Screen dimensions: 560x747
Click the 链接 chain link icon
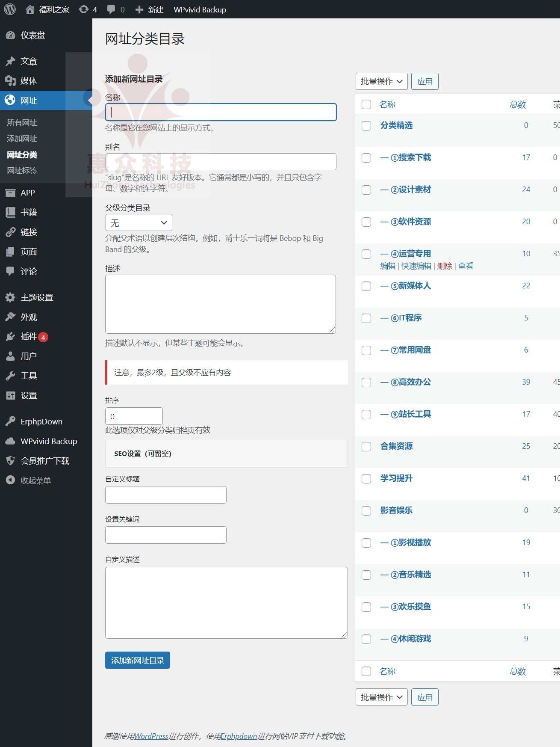click(10, 232)
